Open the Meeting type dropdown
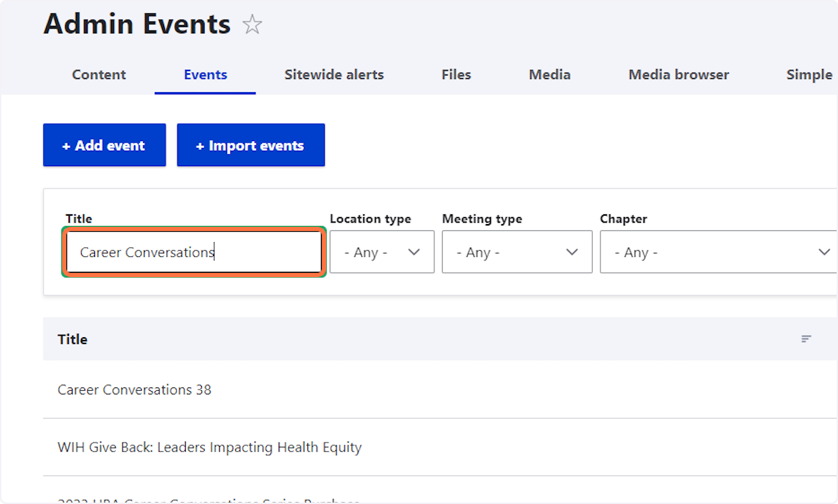838x504 pixels. pyautogui.click(x=517, y=252)
